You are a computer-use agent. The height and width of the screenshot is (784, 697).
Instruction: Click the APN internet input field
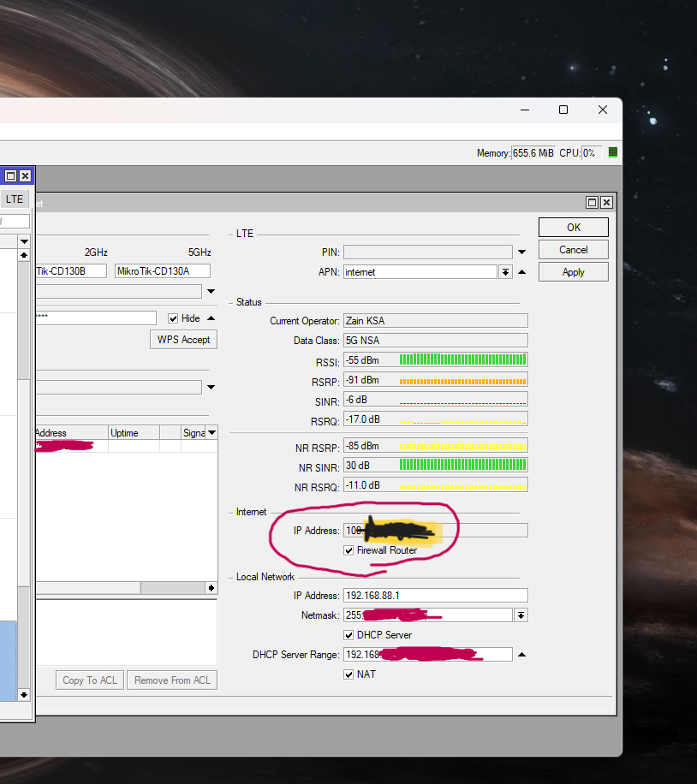click(x=420, y=272)
